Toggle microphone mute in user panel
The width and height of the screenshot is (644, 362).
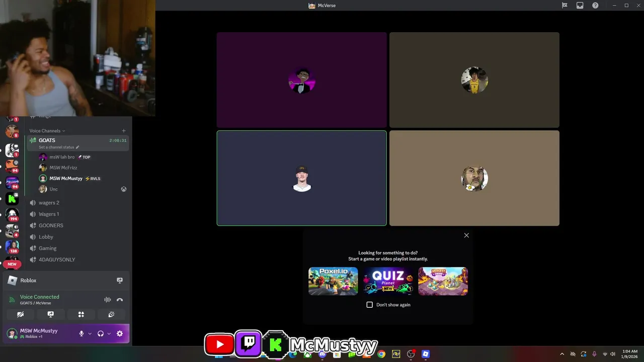82,333
